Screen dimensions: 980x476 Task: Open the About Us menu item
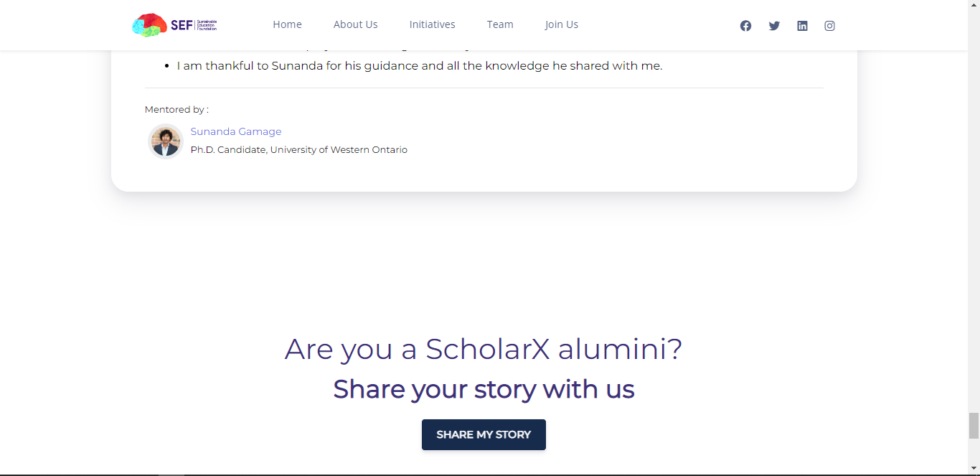point(355,24)
